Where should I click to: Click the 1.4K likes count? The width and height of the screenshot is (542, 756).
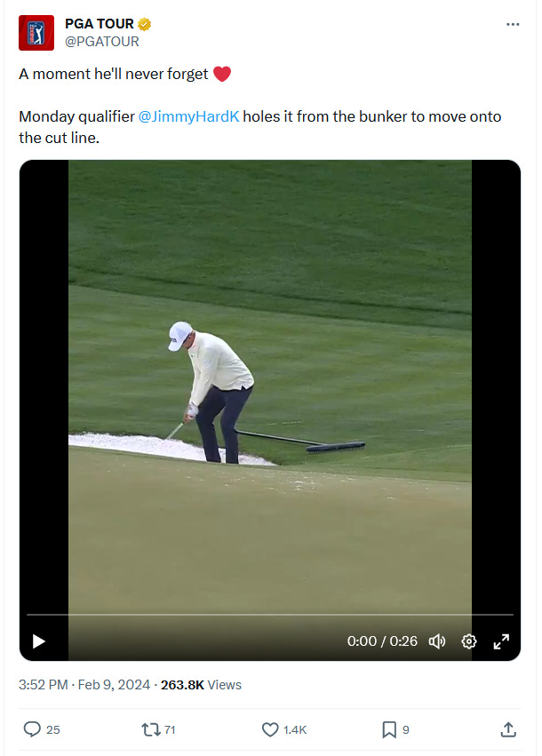point(295,730)
